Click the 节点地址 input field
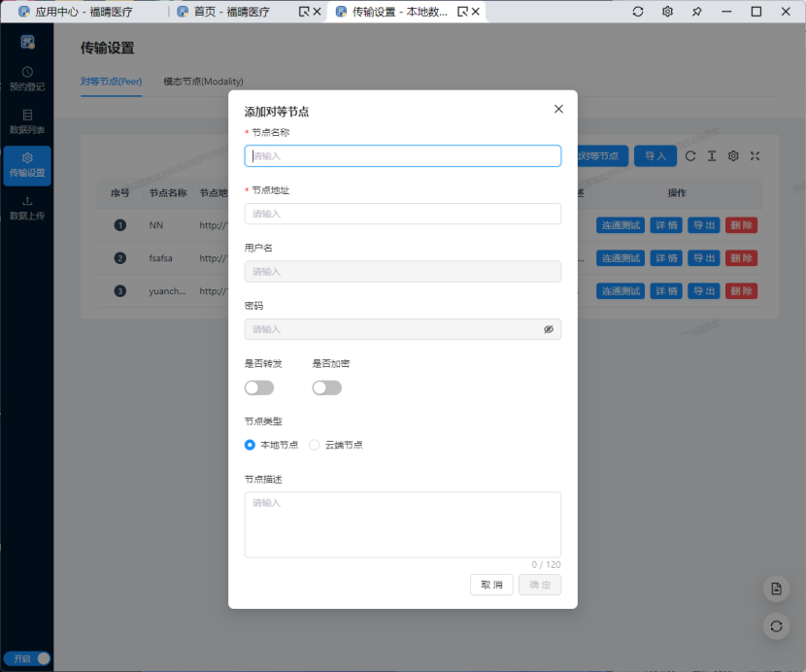 (402, 214)
